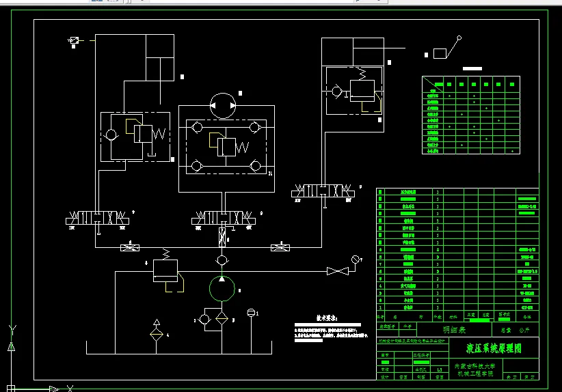Select the right hydraulic cylinder with extended rod
The image size is (562, 392).
pyautogui.click(x=353, y=52)
